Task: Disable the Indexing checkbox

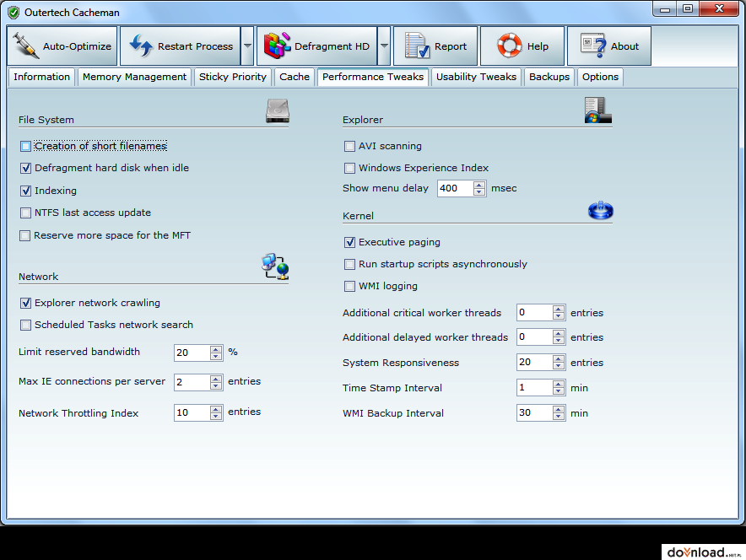Action: pyautogui.click(x=25, y=191)
